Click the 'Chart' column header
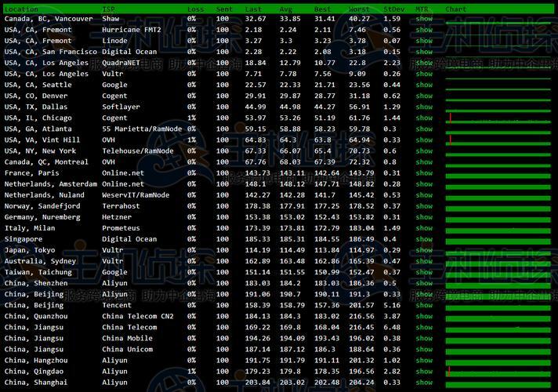558x392 pixels. tap(455, 9)
